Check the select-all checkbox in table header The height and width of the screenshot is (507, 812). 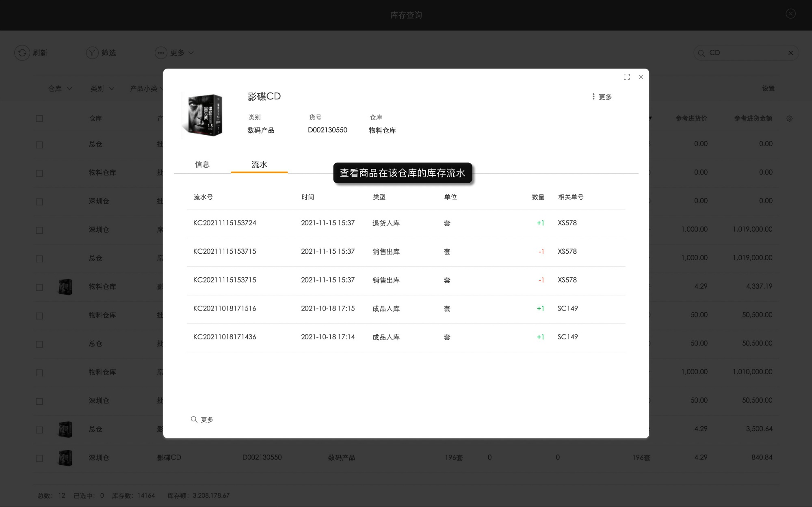39,118
